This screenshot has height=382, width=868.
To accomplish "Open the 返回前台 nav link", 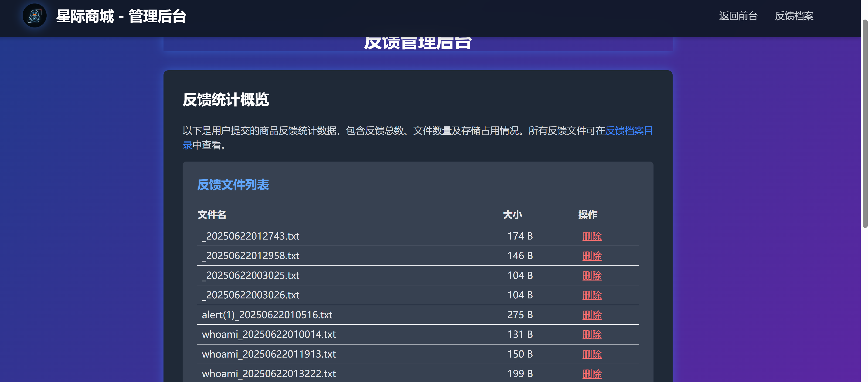I will [738, 16].
